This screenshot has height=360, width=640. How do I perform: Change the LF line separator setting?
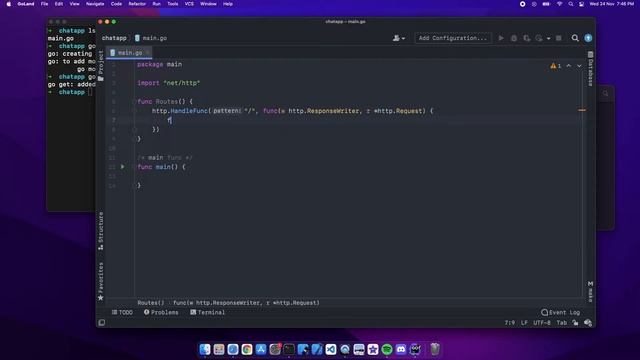(x=524, y=322)
